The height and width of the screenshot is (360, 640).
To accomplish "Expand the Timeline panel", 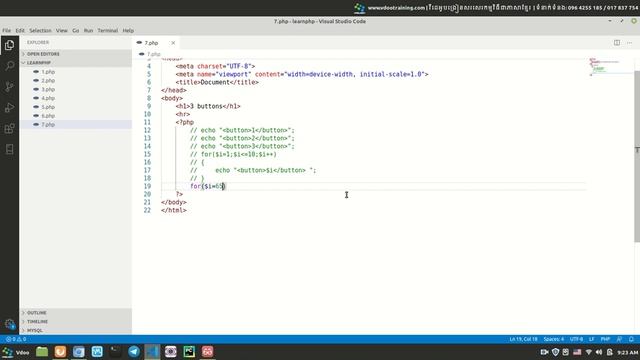I will [76, 322].
